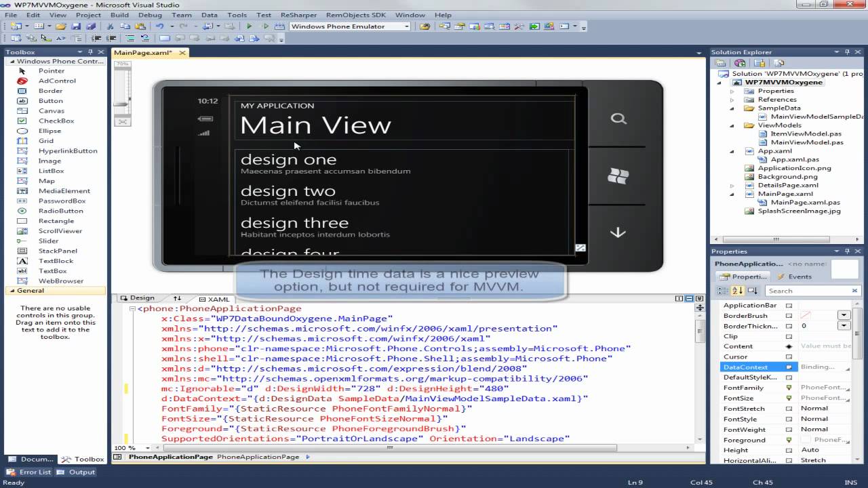Click the BorderBrush property marker square

pos(789,315)
